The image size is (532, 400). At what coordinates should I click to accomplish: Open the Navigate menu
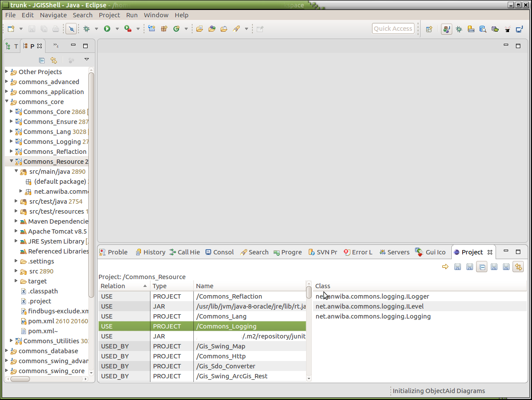(53, 15)
